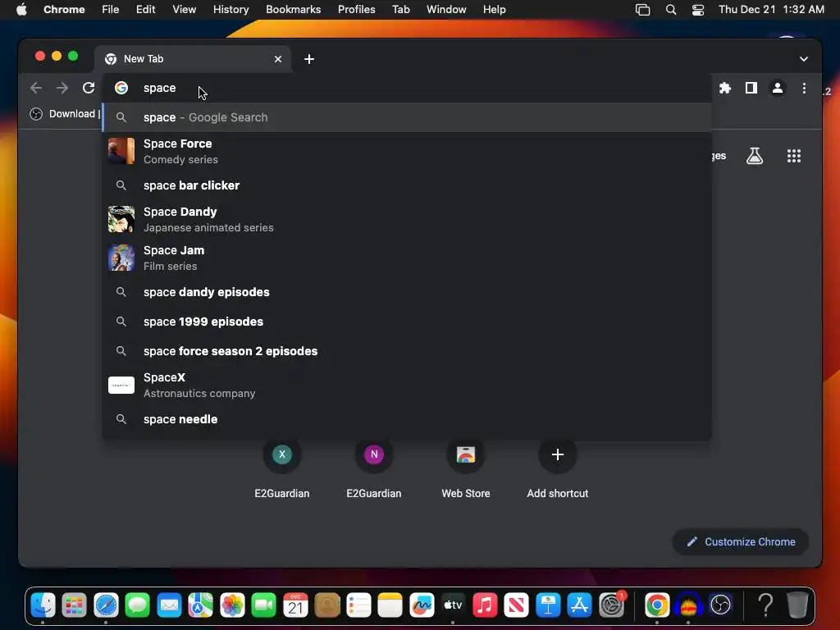Reload the page with the refresh icon

(89, 88)
